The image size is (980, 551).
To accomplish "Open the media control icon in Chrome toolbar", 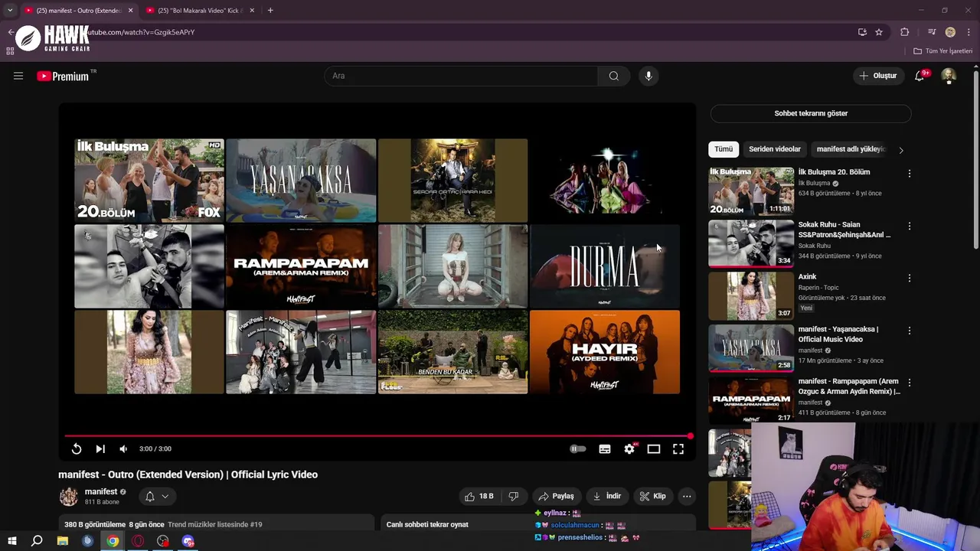I will (x=931, y=32).
